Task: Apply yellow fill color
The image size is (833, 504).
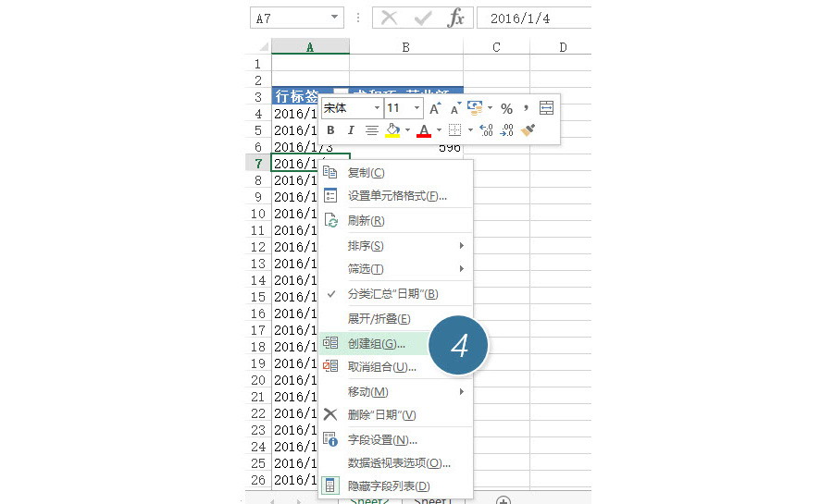Action: click(392, 130)
